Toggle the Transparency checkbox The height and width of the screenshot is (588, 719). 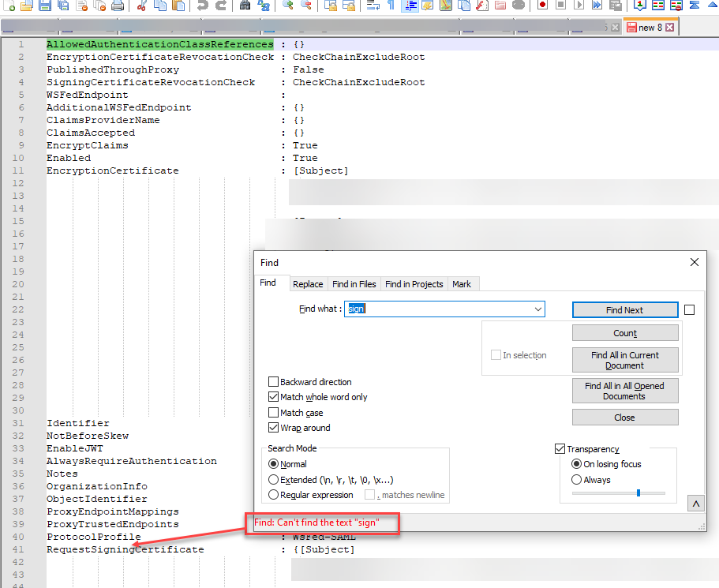click(560, 448)
